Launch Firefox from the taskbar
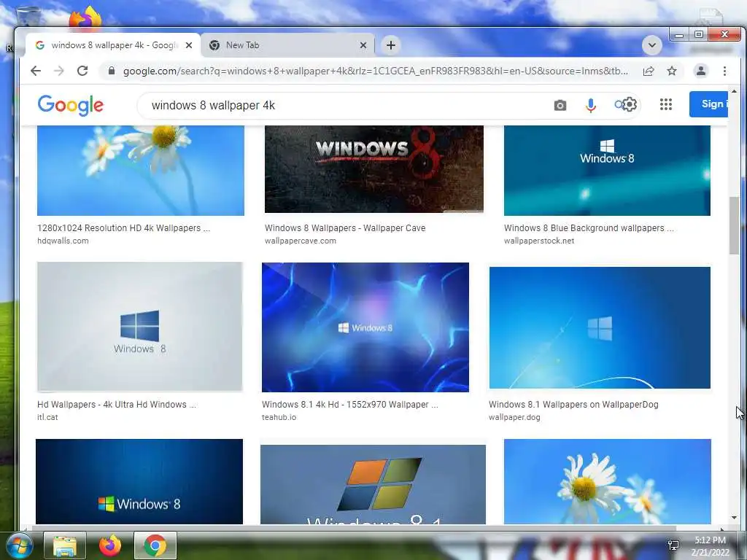 coord(110,545)
